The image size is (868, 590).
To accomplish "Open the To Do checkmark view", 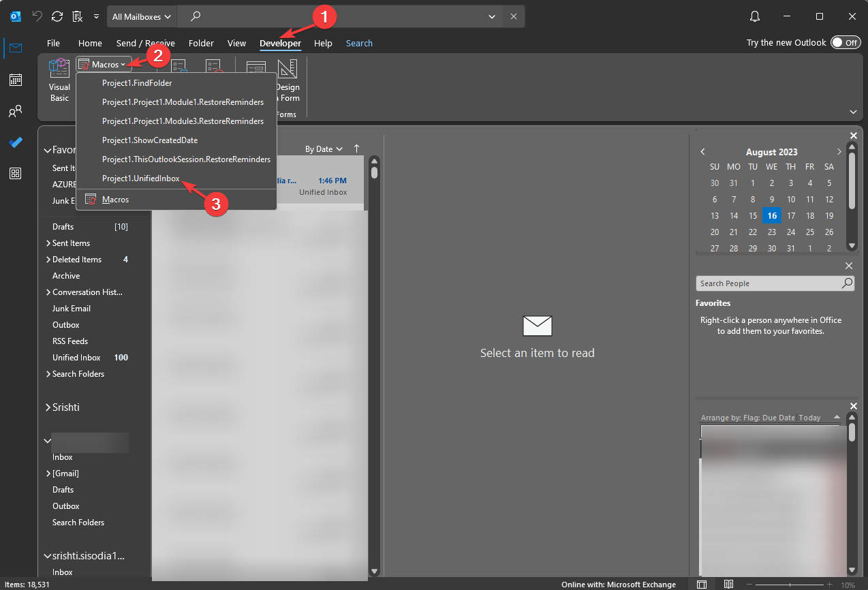I will (x=15, y=142).
